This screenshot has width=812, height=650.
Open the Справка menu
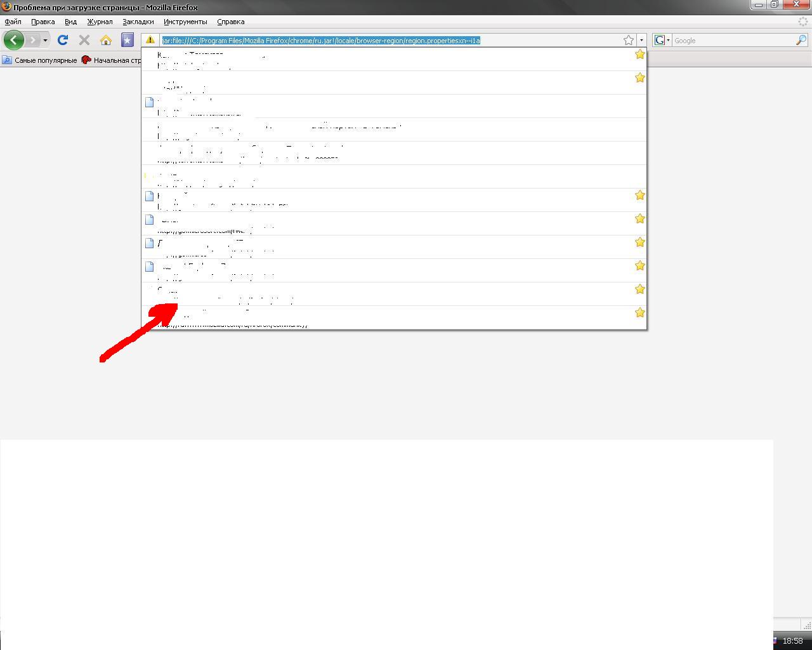pyautogui.click(x=231, y=22)
